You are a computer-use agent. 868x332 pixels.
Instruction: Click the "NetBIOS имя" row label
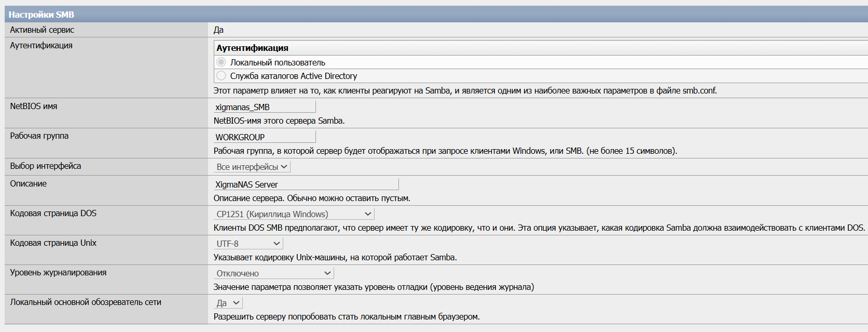point(34,106)
